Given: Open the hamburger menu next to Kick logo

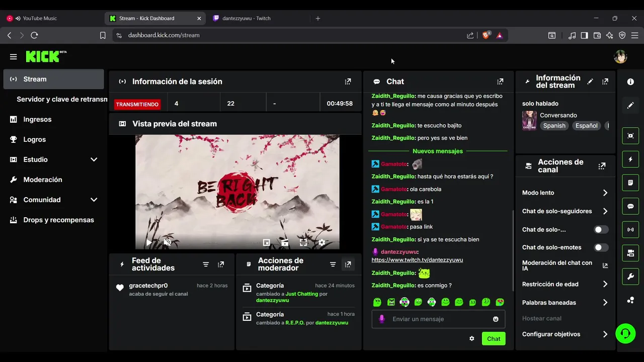Looking at the screenshot, I should coord(14,57).
